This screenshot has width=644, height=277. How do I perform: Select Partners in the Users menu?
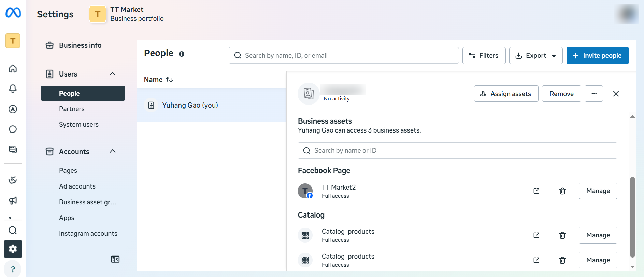[72, 109]
